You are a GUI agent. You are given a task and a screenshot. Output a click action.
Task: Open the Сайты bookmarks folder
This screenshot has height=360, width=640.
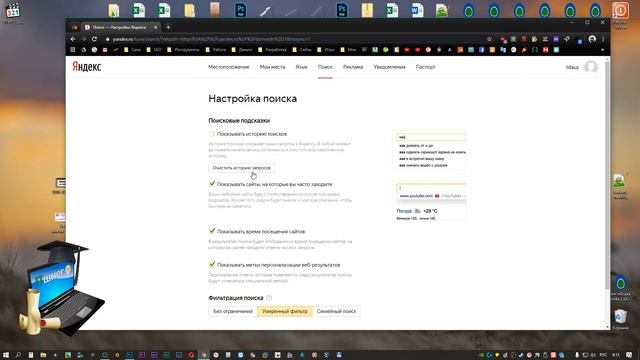tap(302, 50)
